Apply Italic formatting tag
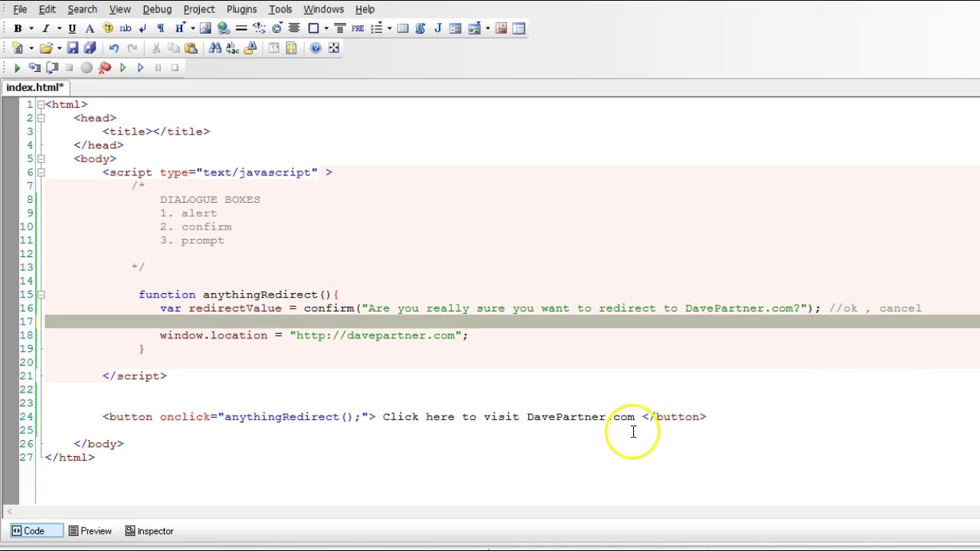The image size is (980, 551). coord(45,28)
